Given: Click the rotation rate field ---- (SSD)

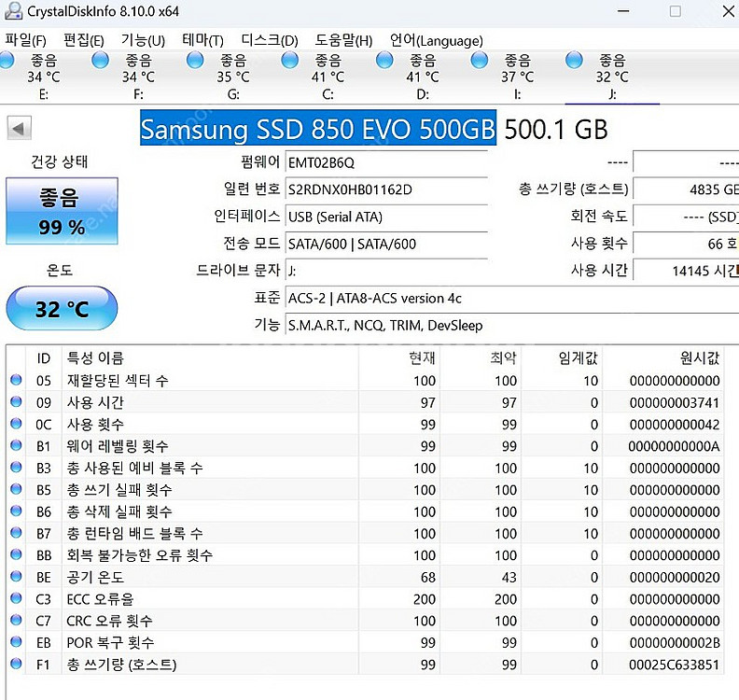Looking at the screenshot, I should tap(686, 217).
